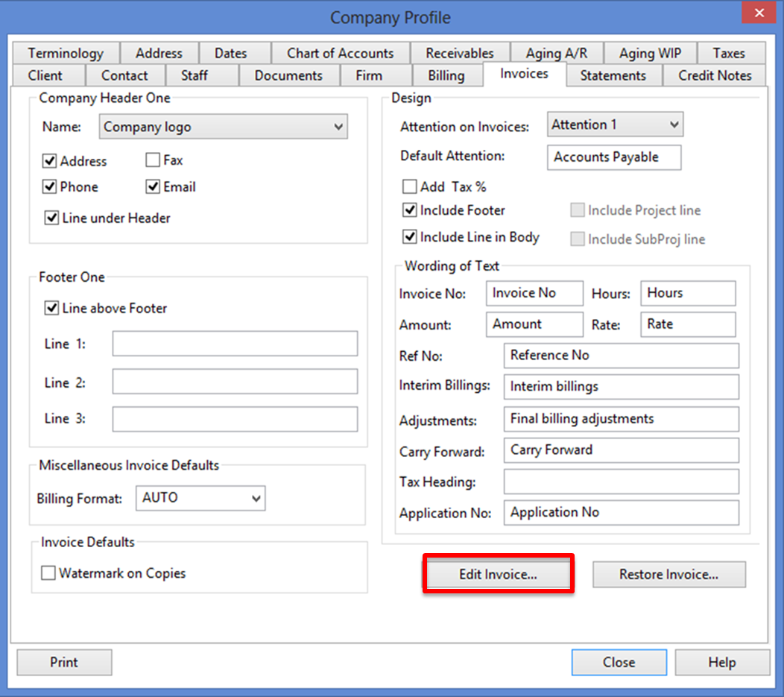The height and width of the screenshot is (697, 784).
Task: Click the Print button
Action: click(x=64, y=662)
